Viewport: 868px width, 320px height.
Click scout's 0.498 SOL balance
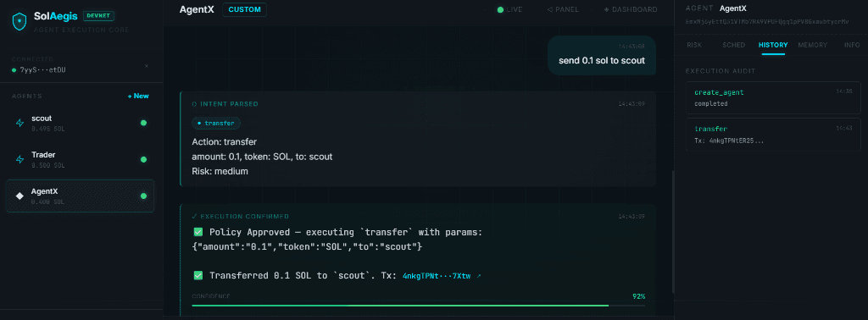click(x=48, y=129)
